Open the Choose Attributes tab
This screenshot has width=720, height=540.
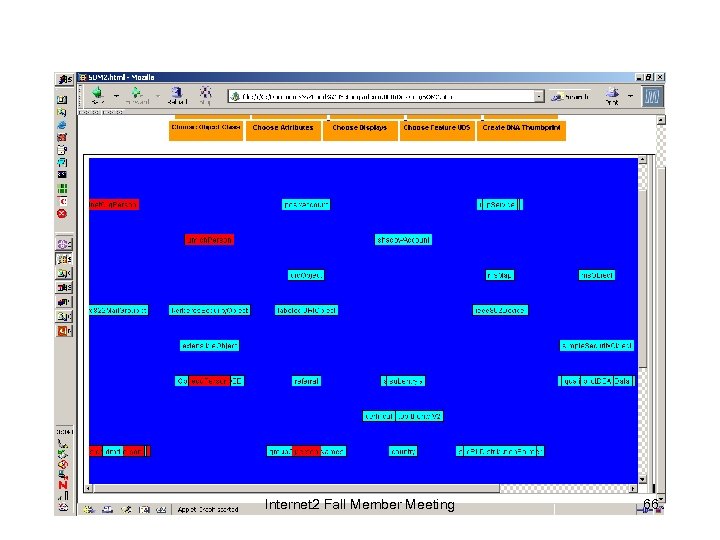tap(283, 129)
